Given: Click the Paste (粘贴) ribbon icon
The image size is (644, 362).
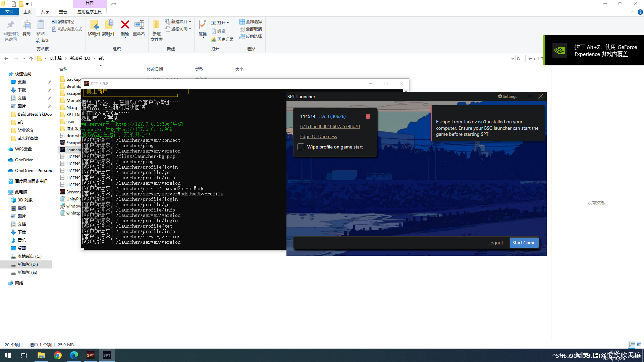Looking at the screenshot, I should 41,28.
